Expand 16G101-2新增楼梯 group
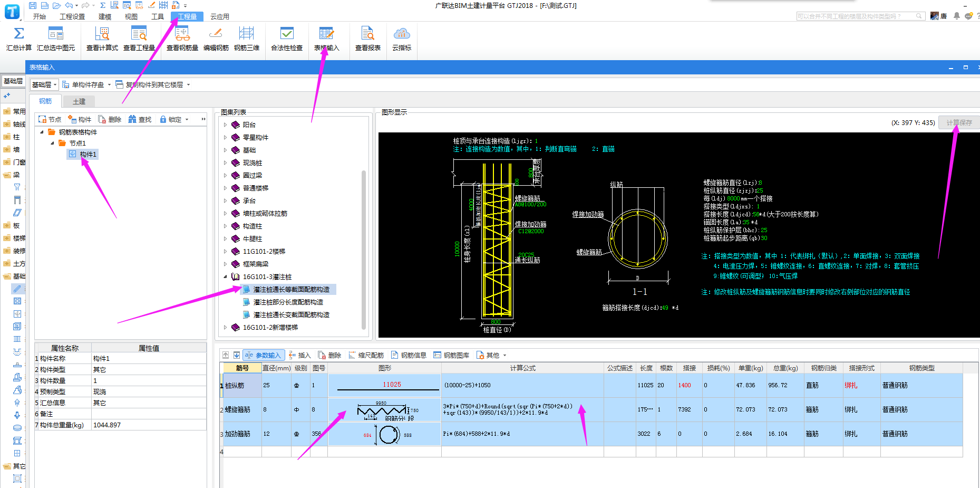 225,328
